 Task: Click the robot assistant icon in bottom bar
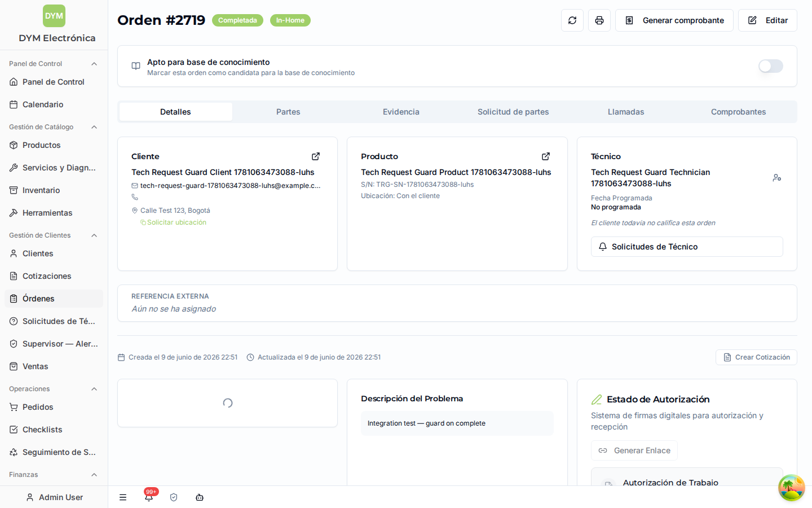click(x=200, y=497)
